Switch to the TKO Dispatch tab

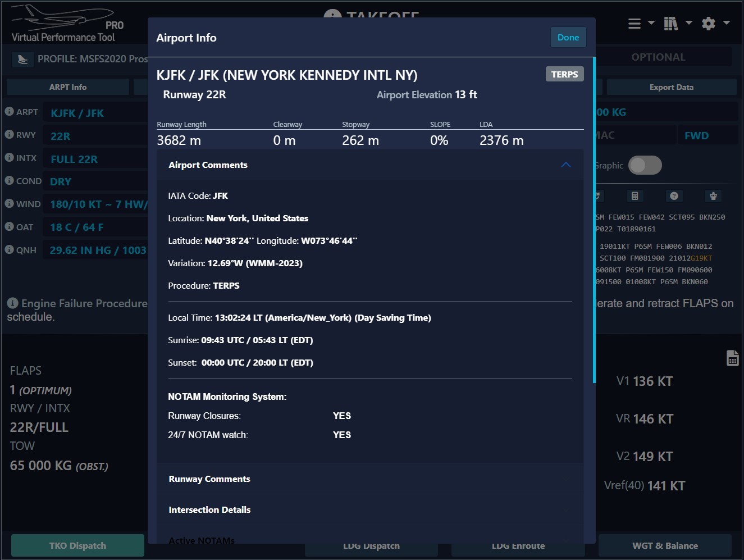coord(77,545)
